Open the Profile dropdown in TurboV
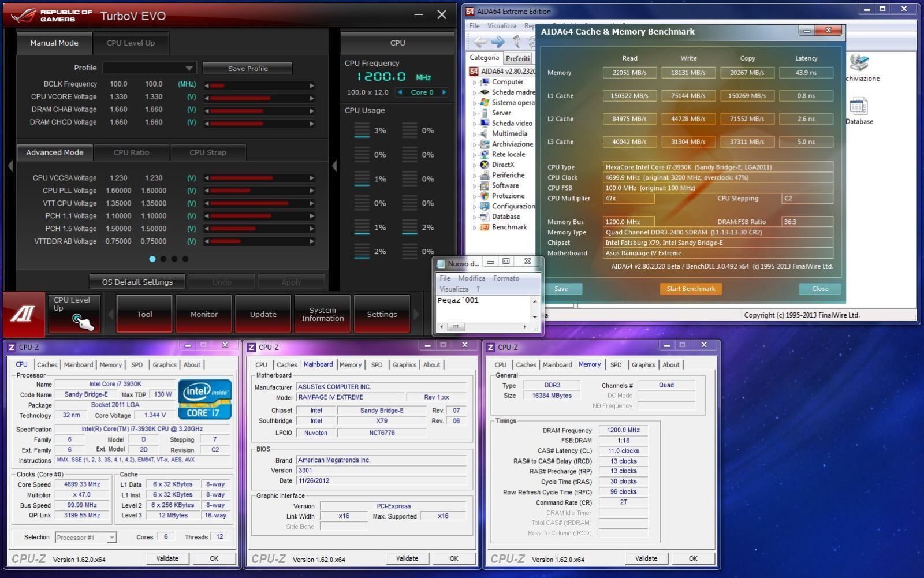Image resolution: width=924 pixels, height=578 pixels. tap(150, 68)
